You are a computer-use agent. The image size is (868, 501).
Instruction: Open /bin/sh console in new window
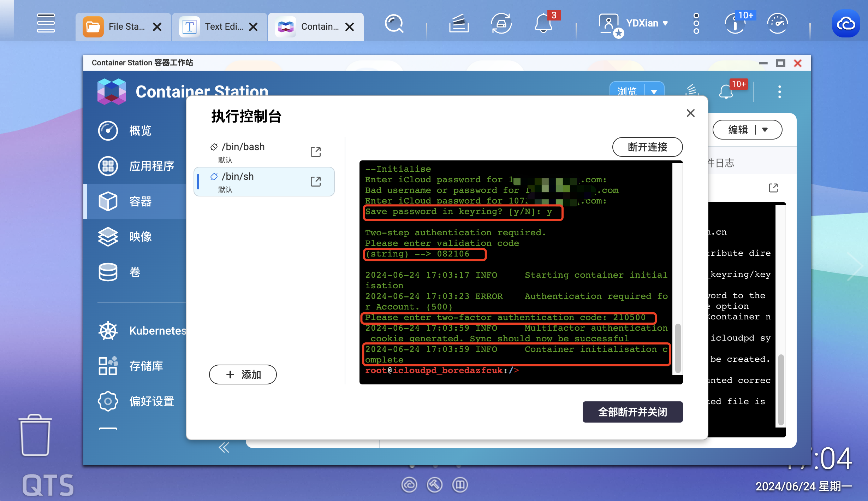[x=316, y=182]
